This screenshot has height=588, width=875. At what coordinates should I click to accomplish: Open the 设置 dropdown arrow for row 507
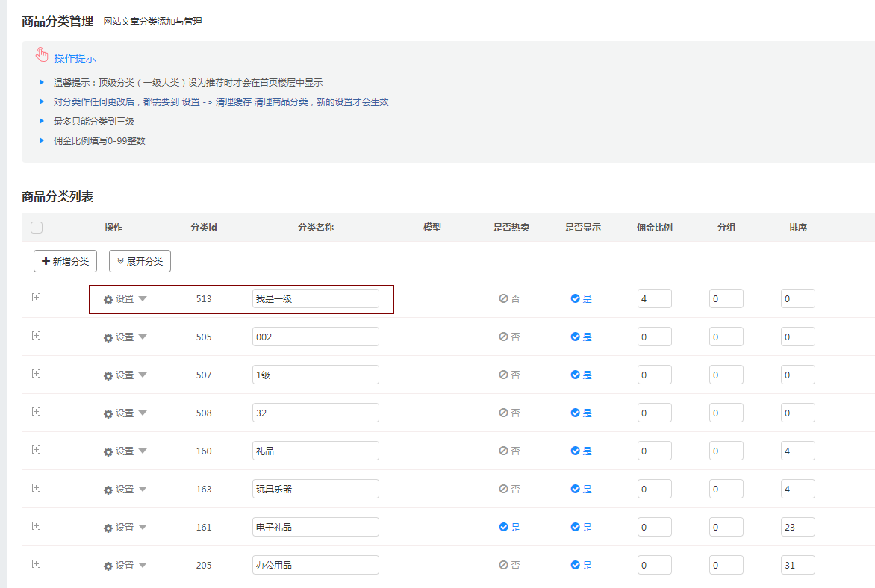tap(143, 375)
